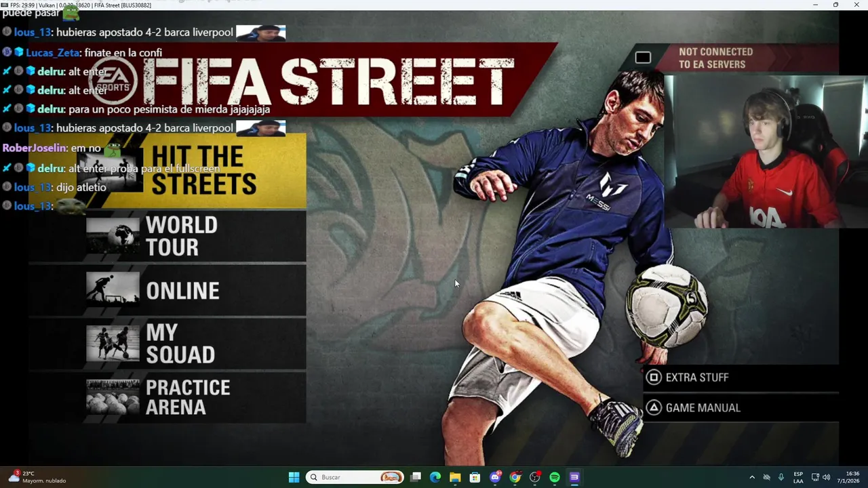This screenshot has width=868, height=488.
Task: Click the Hit The Streets thumbnail image
Action: point(111,171)
